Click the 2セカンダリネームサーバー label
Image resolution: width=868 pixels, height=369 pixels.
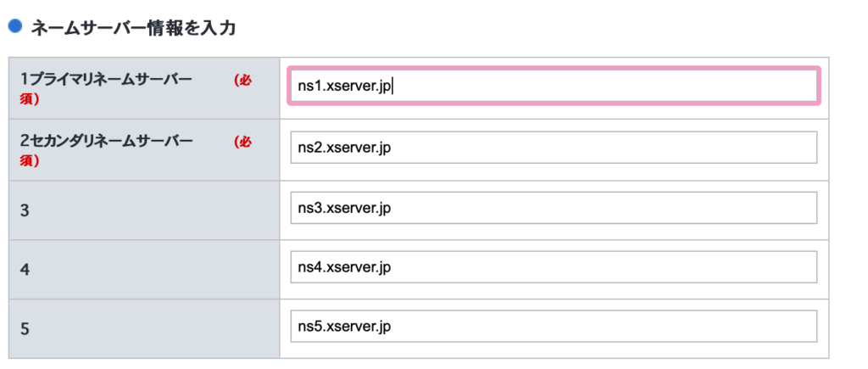(x=106, y=142)
